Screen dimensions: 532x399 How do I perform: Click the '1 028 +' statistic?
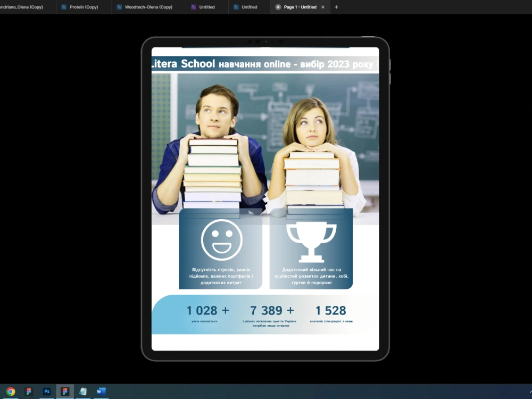tap(208, 311)
